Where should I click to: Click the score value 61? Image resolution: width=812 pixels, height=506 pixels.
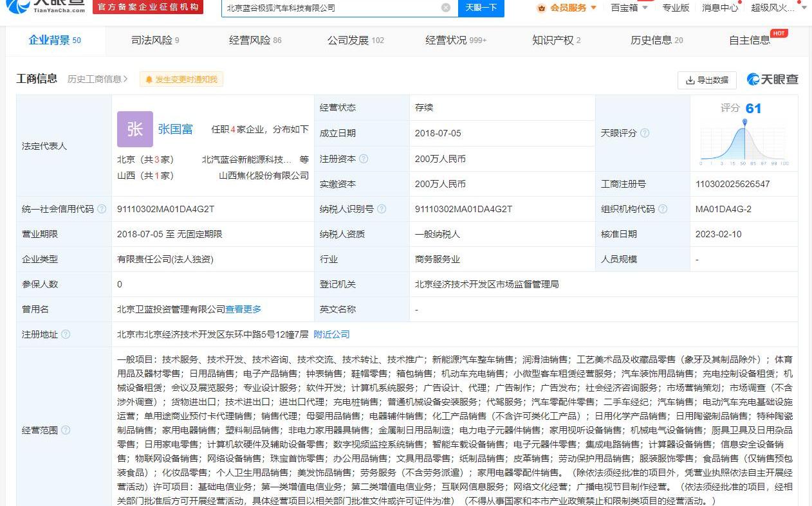(x=753, y=108)
